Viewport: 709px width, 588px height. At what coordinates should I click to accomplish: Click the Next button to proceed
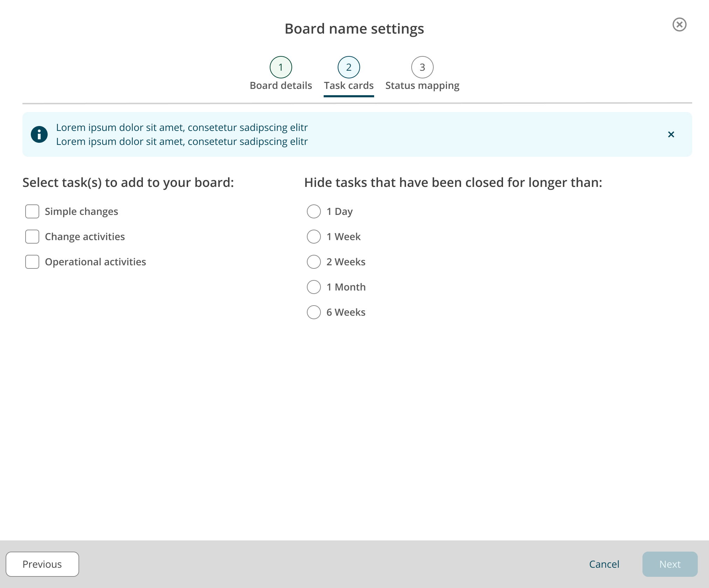pos(669,564)
